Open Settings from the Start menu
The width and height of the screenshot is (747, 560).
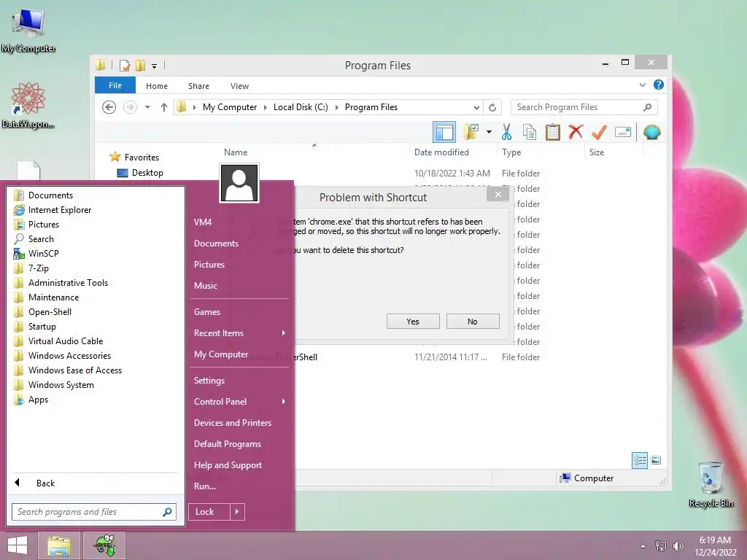pyautogui.click(x=209, y=381)
